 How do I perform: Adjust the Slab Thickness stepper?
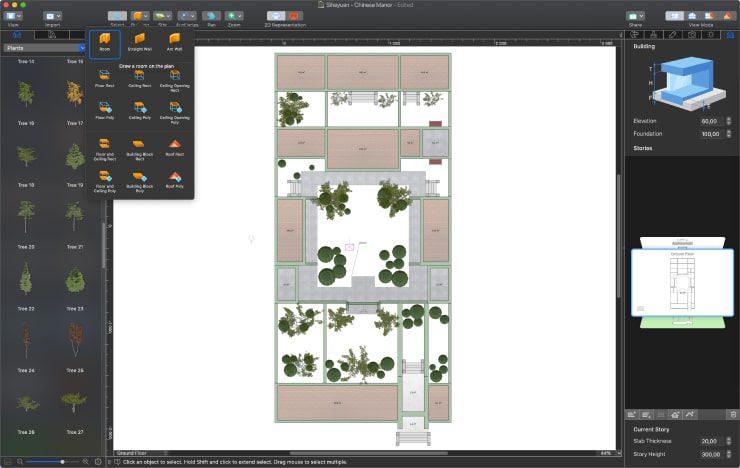pyautogui.click(x=729, y=441)
